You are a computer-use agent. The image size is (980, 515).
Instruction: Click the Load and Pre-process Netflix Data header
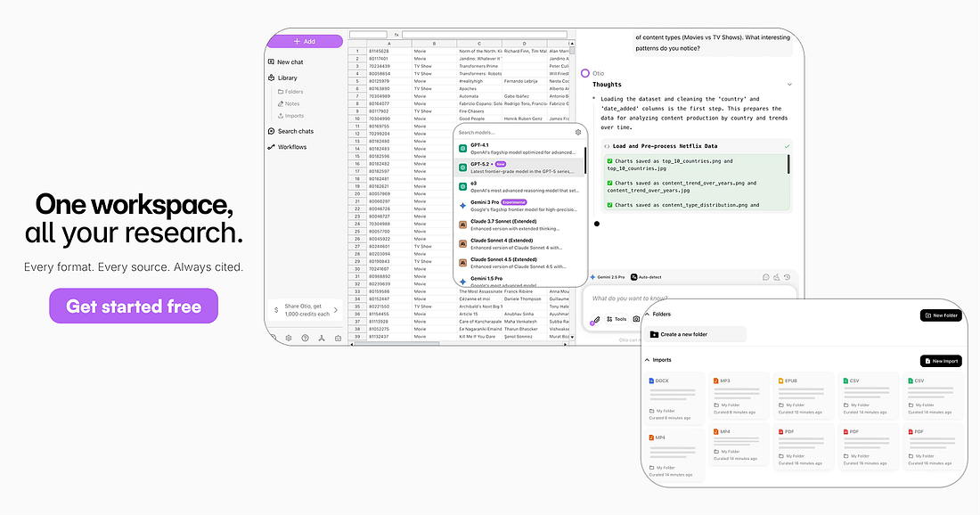point(697,145)
